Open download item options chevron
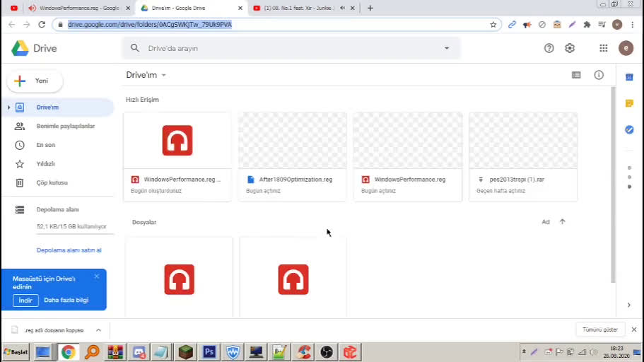644x362 pixels. tap(98, 330)
